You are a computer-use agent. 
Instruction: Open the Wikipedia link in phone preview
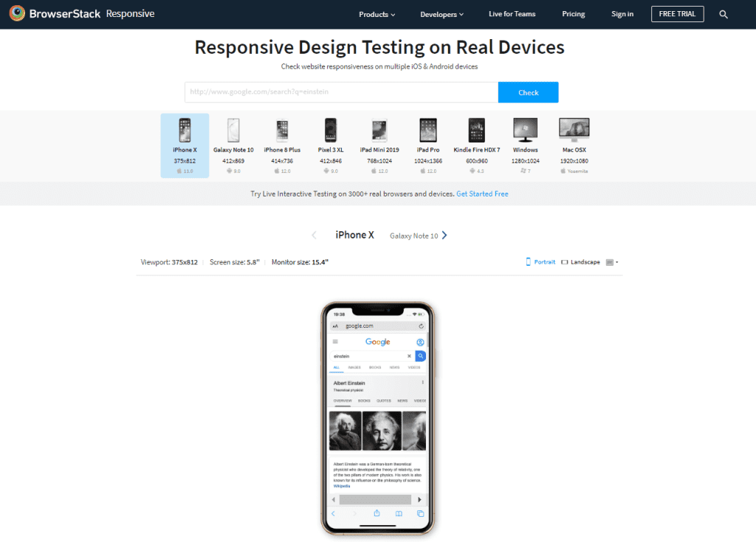(342, 486)
